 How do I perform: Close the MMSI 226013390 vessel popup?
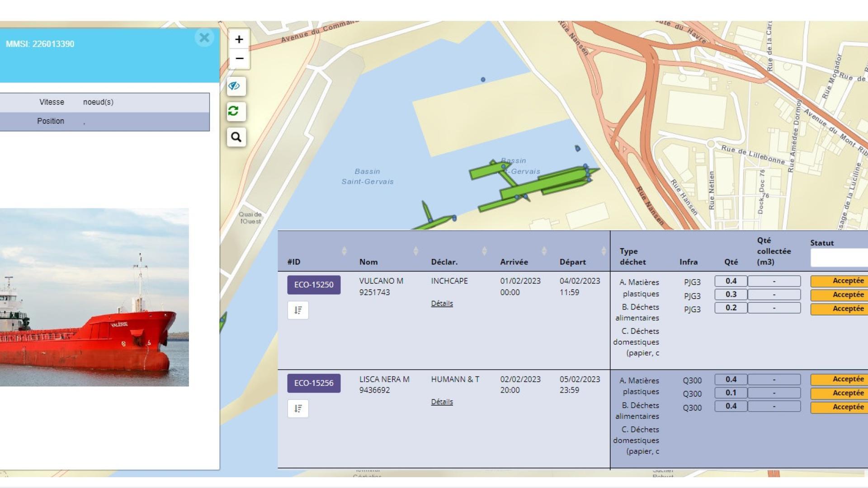click(x=204, y=38)
